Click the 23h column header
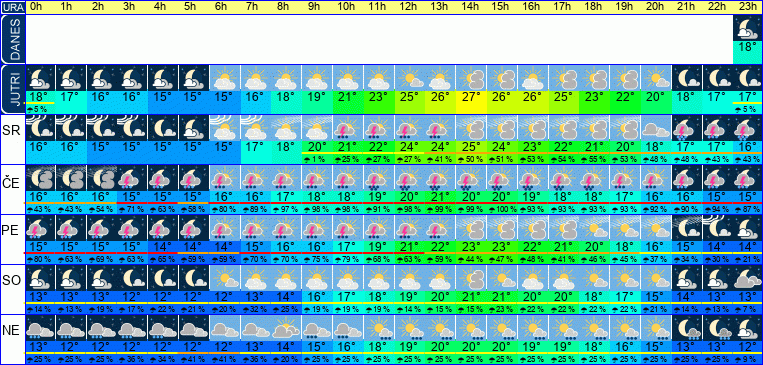This screenshot has width=763, height=365. click(747, 7)
